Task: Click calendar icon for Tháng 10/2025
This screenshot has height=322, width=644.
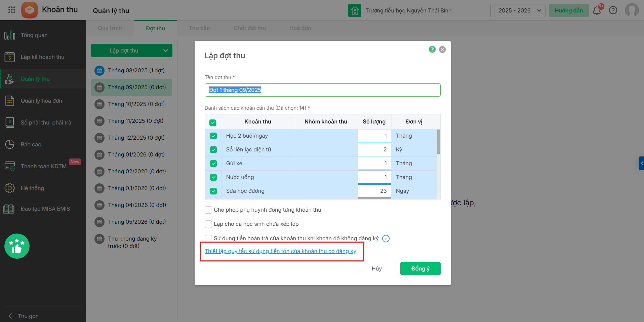Action: pyautogui.click(x=99, y=104)
